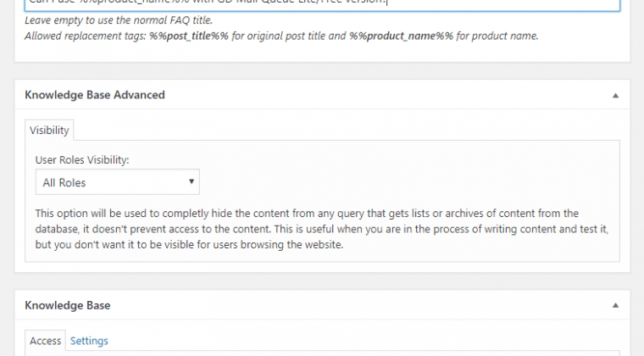Switch to the Visibility tab

49,131
